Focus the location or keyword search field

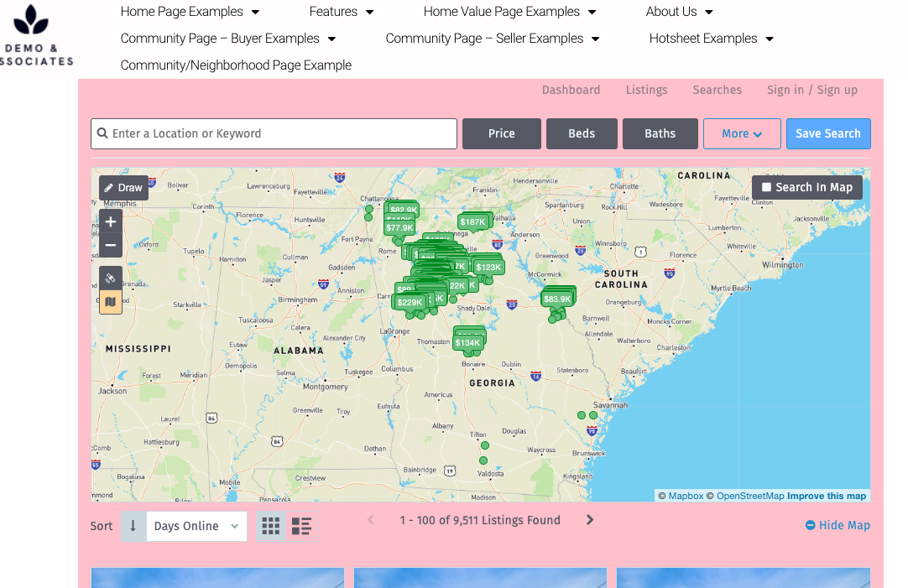click(x=274, y=133)
